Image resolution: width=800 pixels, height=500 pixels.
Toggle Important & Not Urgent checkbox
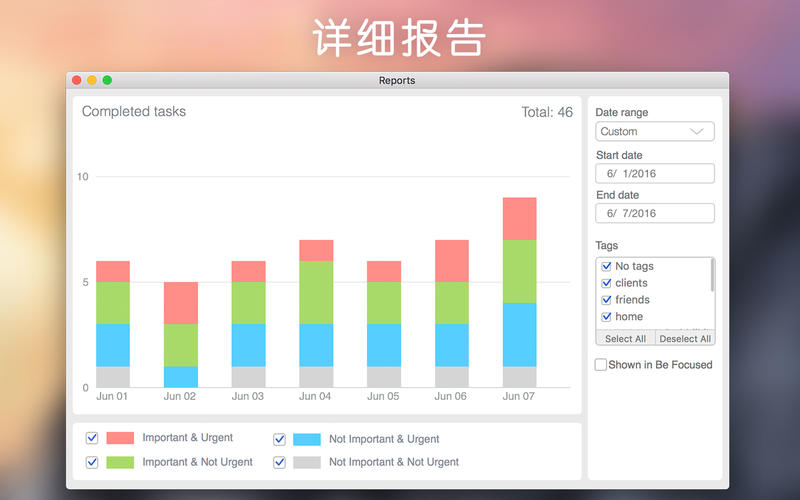(92, 462)
